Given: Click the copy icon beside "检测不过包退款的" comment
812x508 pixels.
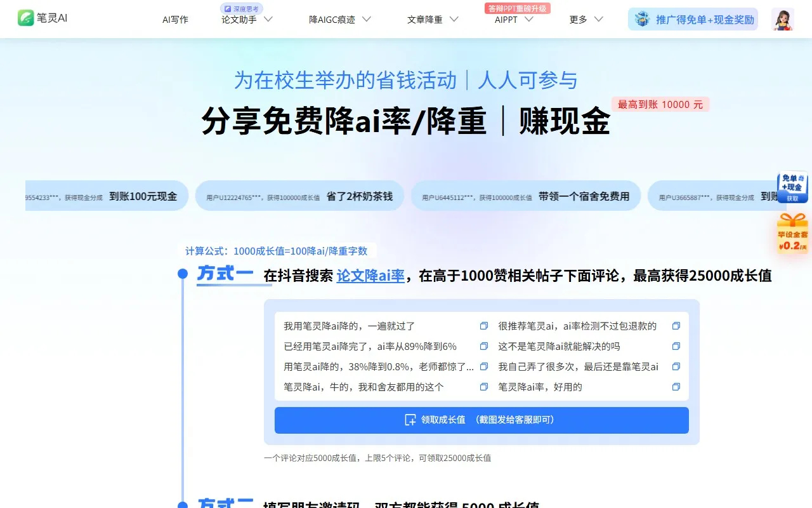Looking at the screenshot, I should [676, 325].
